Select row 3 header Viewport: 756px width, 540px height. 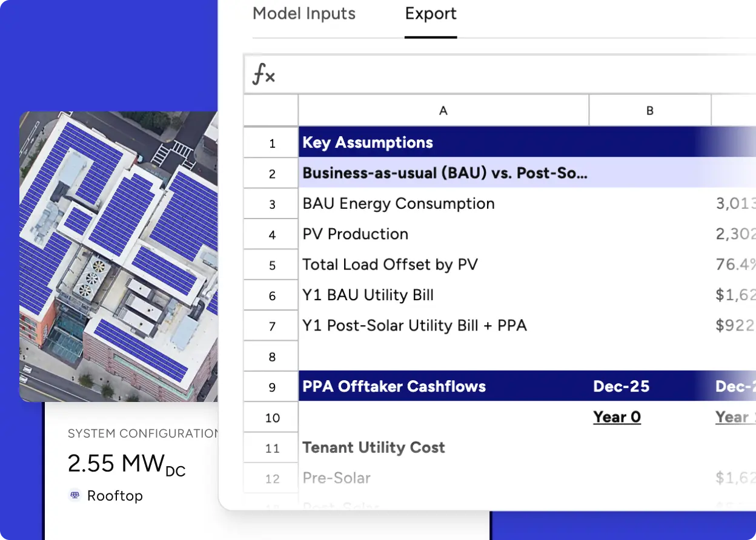point(271,204)
